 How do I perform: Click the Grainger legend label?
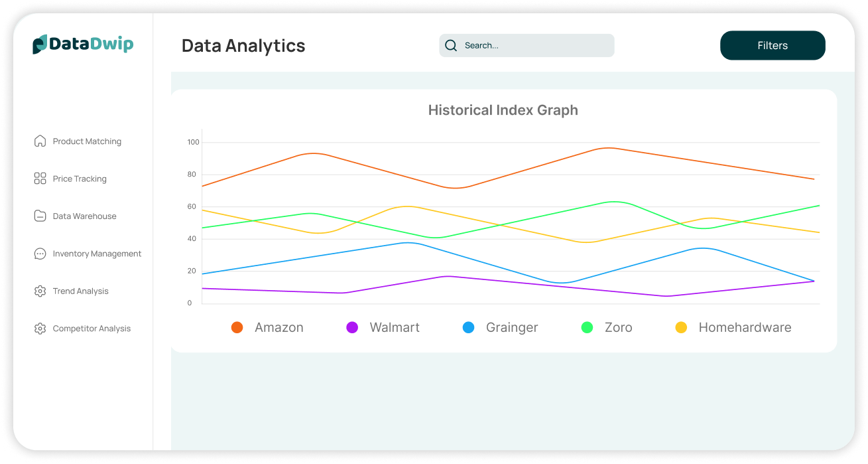[512, 327]
